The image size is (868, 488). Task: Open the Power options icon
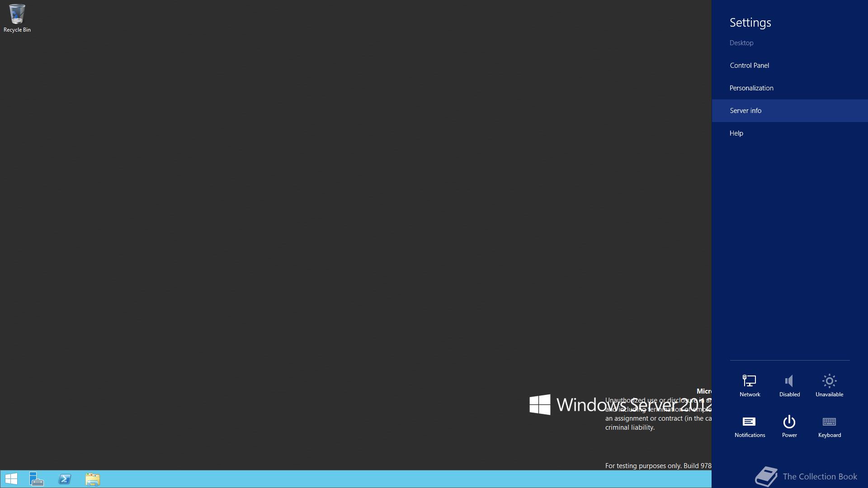pos(789,427)
